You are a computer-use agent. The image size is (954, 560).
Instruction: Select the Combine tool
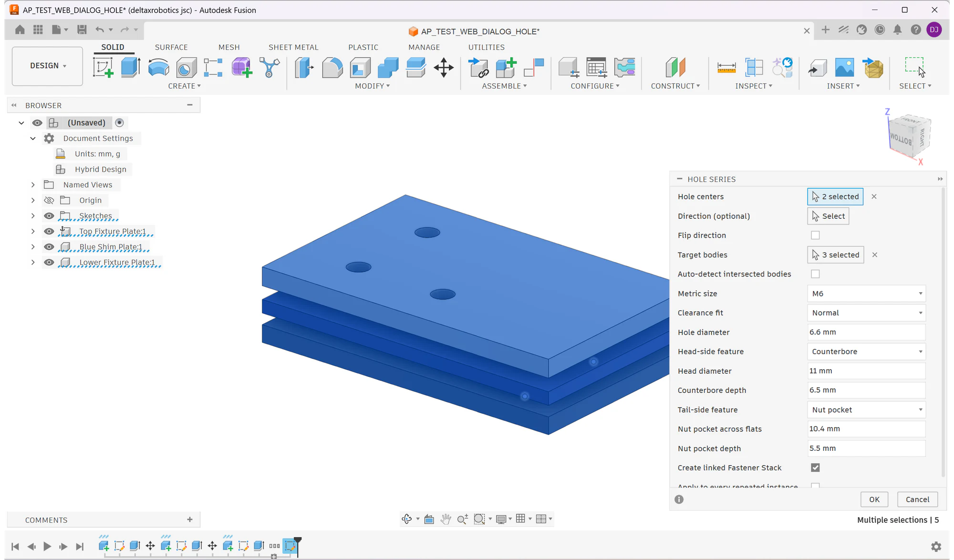pyautogui.click(x=388, y=67)
